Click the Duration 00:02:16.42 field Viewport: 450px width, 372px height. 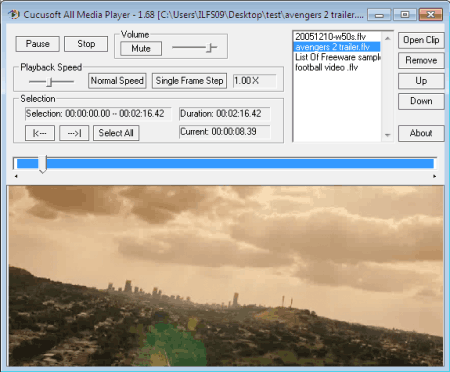coord(225,114)
